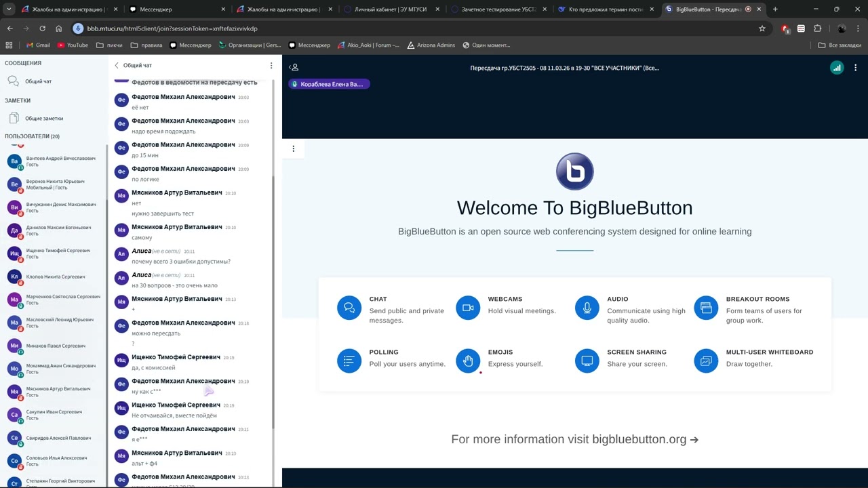
Task: Open the Chrome apps grid shortcut
Action: click(x=9, y=45)
